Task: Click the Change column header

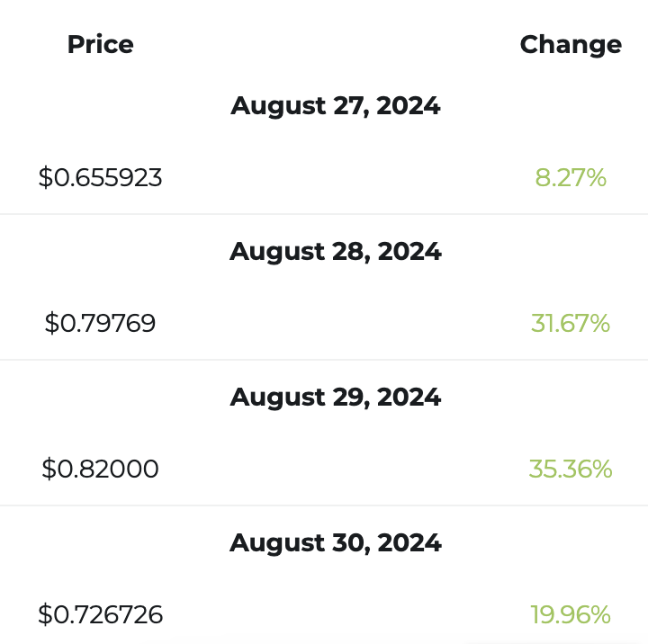Action: click(x=571, y=46)
